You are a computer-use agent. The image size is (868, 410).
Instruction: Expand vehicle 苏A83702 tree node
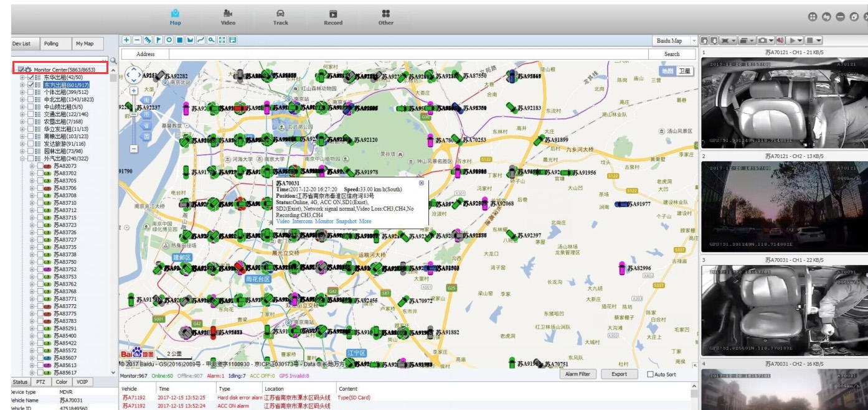pyautogui.click(x=31, y=174)
